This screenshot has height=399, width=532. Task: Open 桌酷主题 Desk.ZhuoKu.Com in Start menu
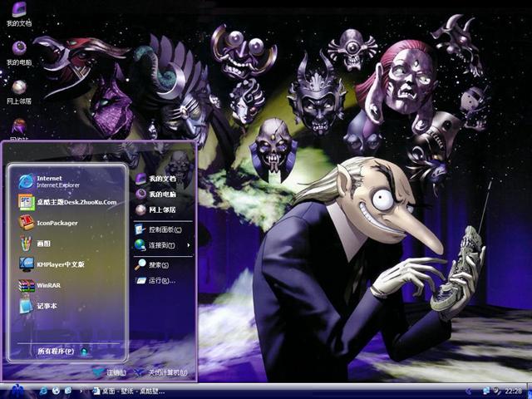(67, 202)
